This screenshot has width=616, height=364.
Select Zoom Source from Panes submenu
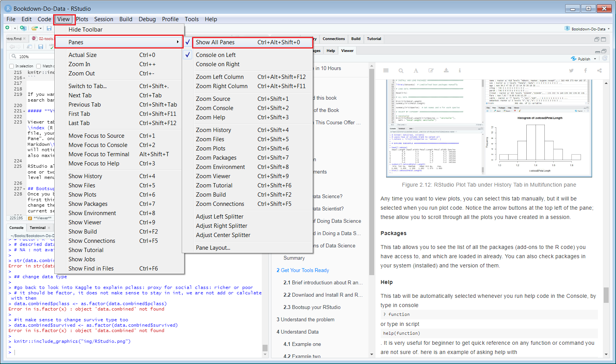213,99
